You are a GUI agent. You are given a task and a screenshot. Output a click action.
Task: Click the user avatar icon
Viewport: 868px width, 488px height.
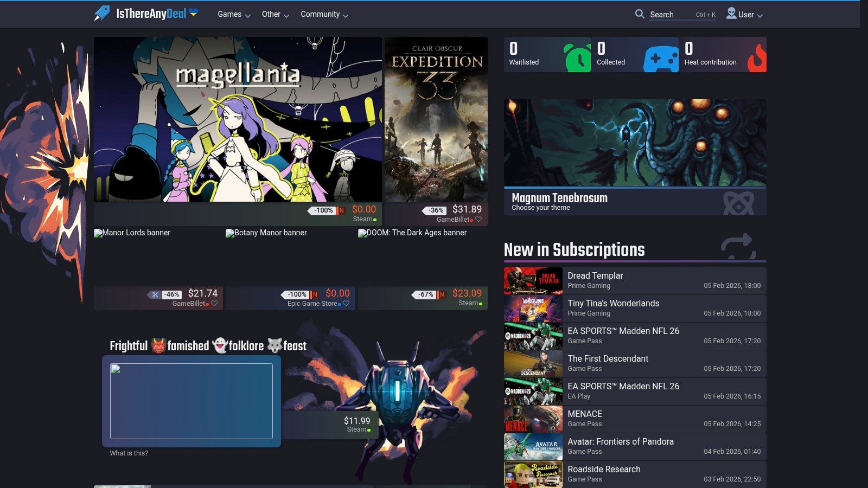[x=731, y=14]
